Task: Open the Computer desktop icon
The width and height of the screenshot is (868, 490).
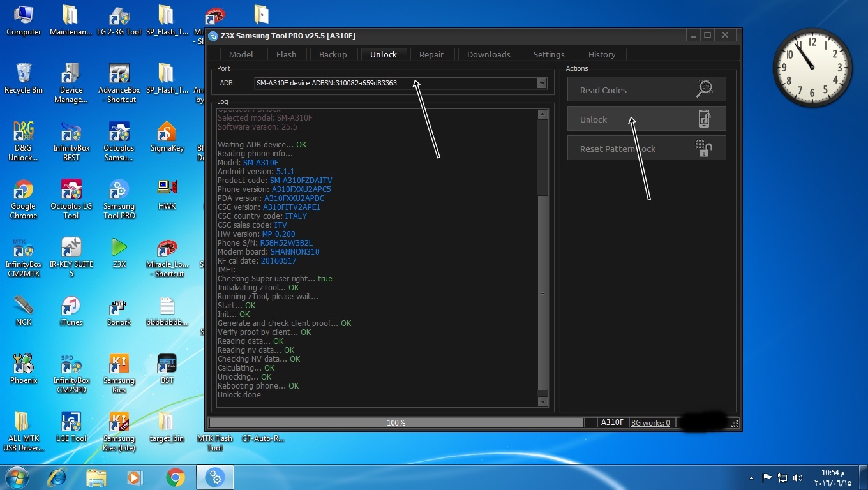Action: coord(24,20)
